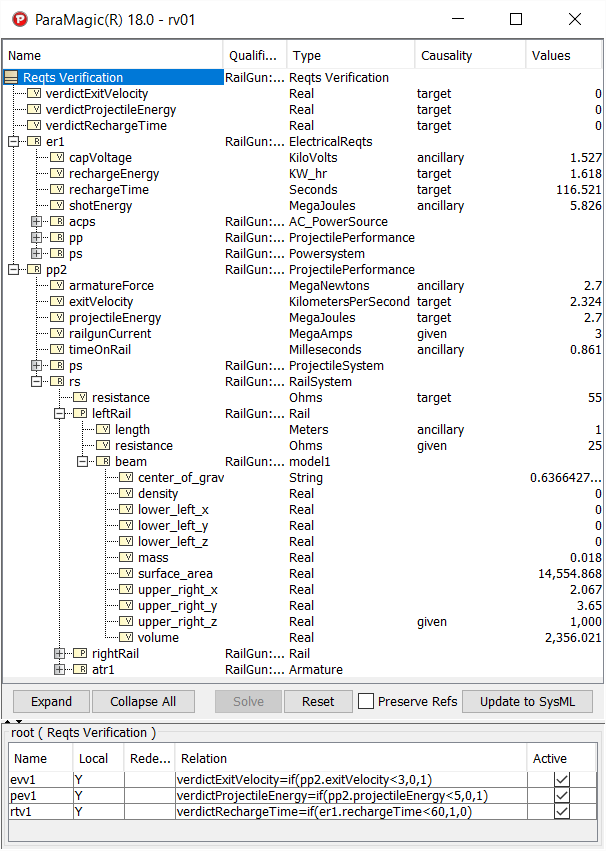Collapse the pp2 ProjectilePerformance node
Viewport: 606px width, 851px height.
pos(14,270)
